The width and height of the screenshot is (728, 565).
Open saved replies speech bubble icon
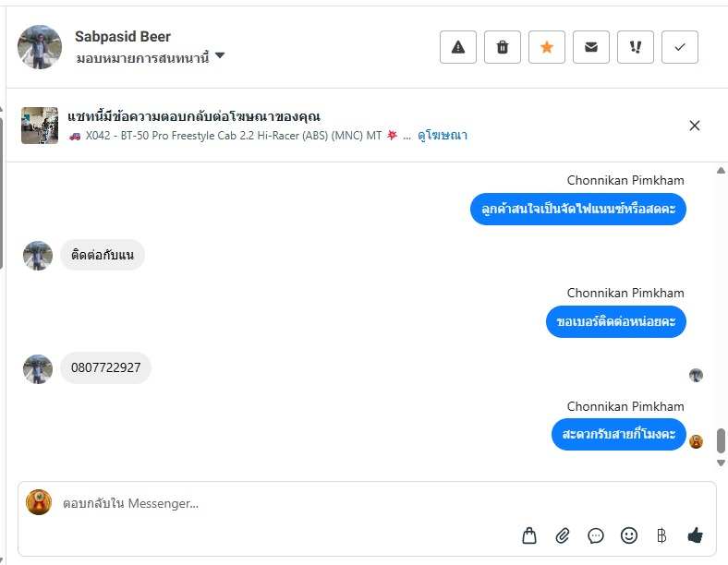click(596, 535)
